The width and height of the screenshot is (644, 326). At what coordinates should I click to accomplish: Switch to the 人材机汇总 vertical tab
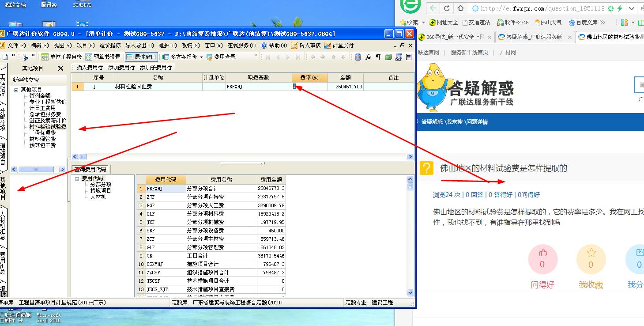[3, 225]
